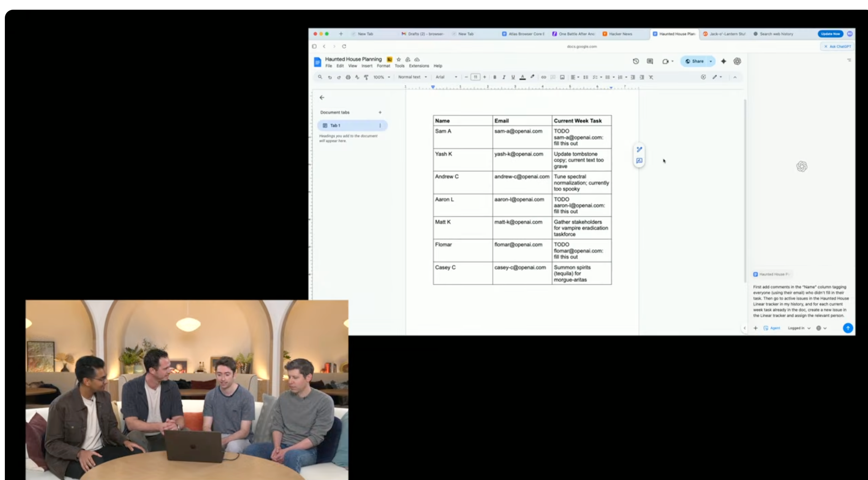
Task: Click the font size input field
Action: (x=475, y=77)
